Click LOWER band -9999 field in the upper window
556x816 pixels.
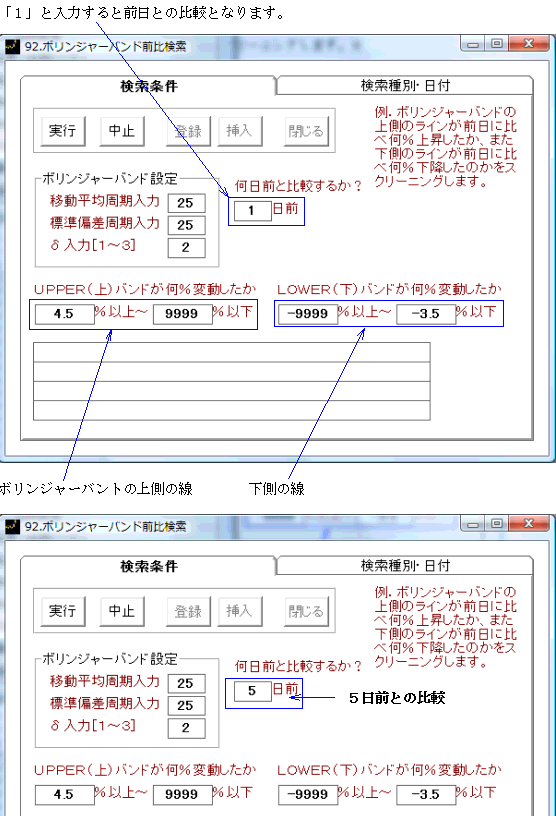pyautogui.click(x=308, y=314)
